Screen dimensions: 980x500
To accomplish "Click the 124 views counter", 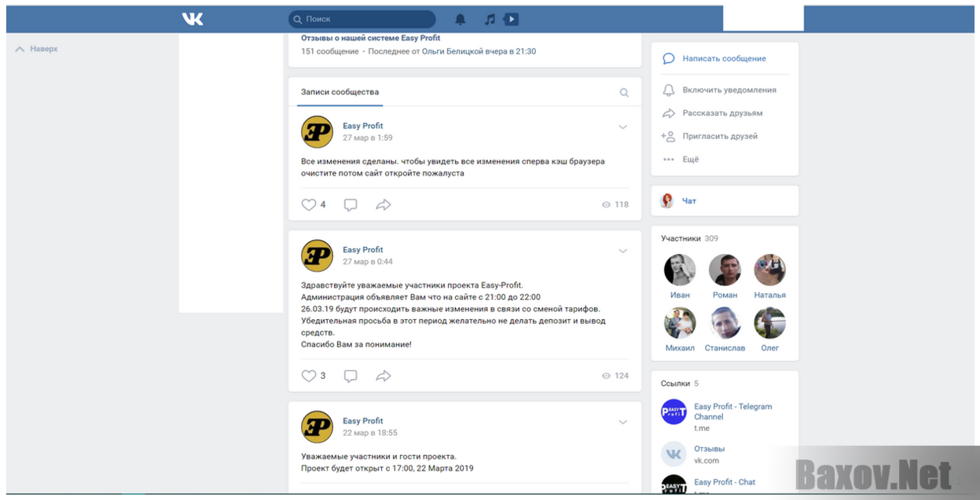I will pos(615,376).
